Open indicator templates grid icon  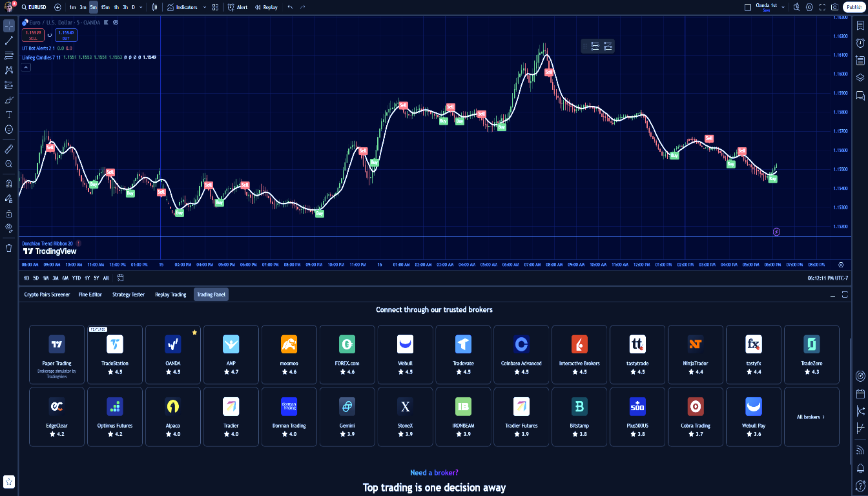(215, 7)
